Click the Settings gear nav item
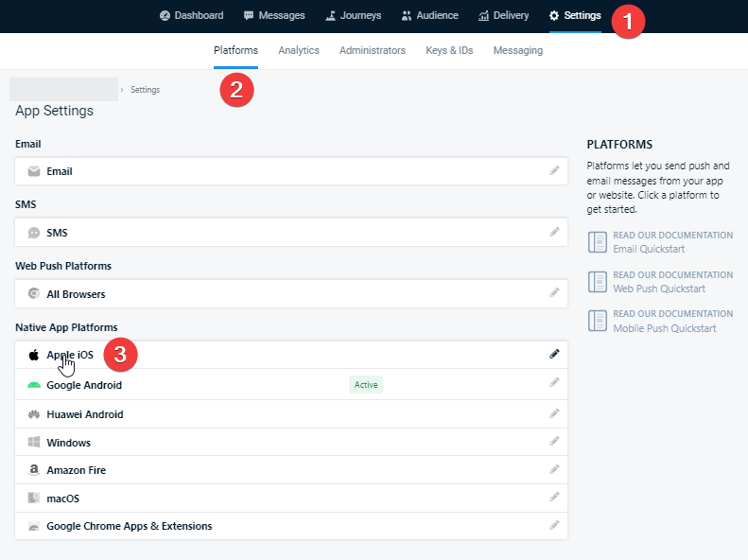Image resolution: width=748 pixels, height=560 pixels. click(x=575, y=15)
